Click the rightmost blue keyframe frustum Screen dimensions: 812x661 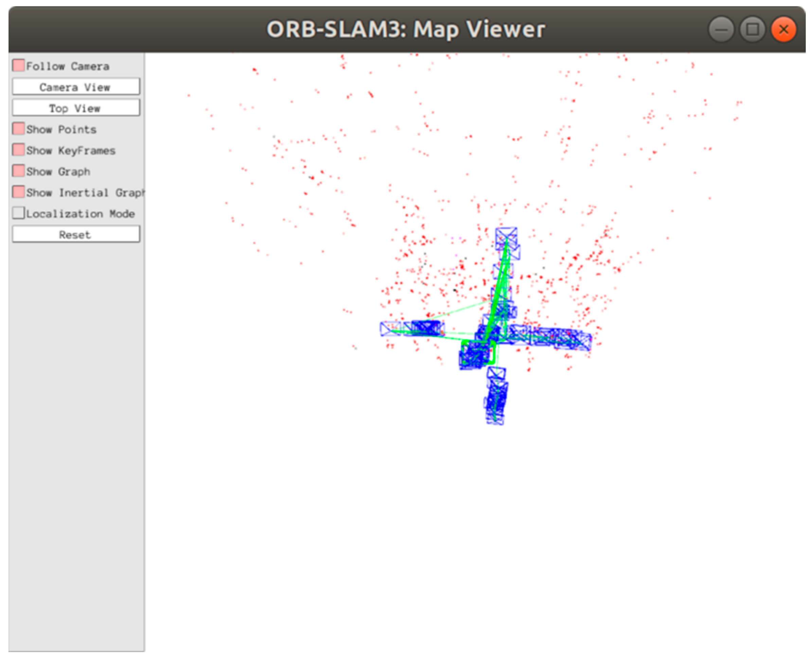pyautogui.click(x=582, y=341)
